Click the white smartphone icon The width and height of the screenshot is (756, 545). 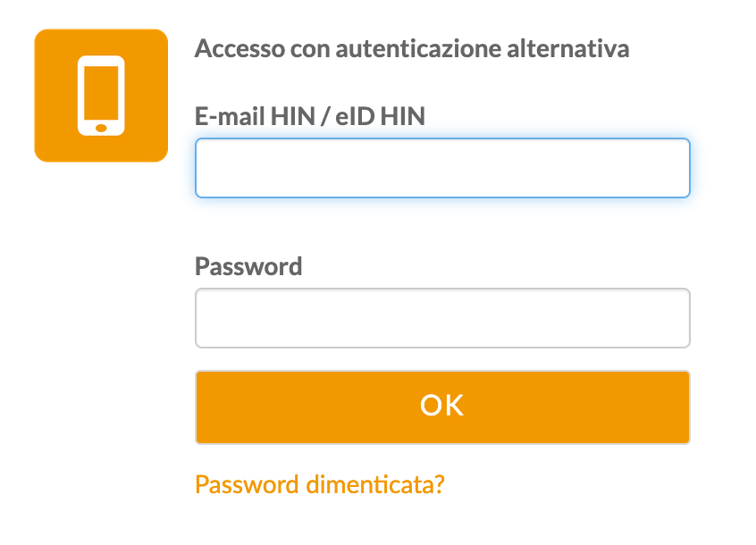(101, 96)
